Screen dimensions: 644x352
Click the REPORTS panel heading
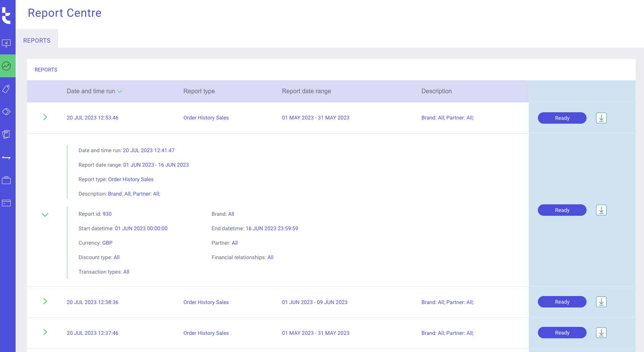(46, 70)
